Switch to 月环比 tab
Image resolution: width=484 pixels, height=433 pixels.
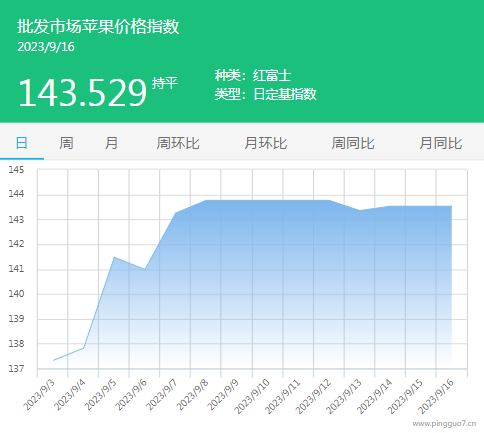(x=266, y=143)
